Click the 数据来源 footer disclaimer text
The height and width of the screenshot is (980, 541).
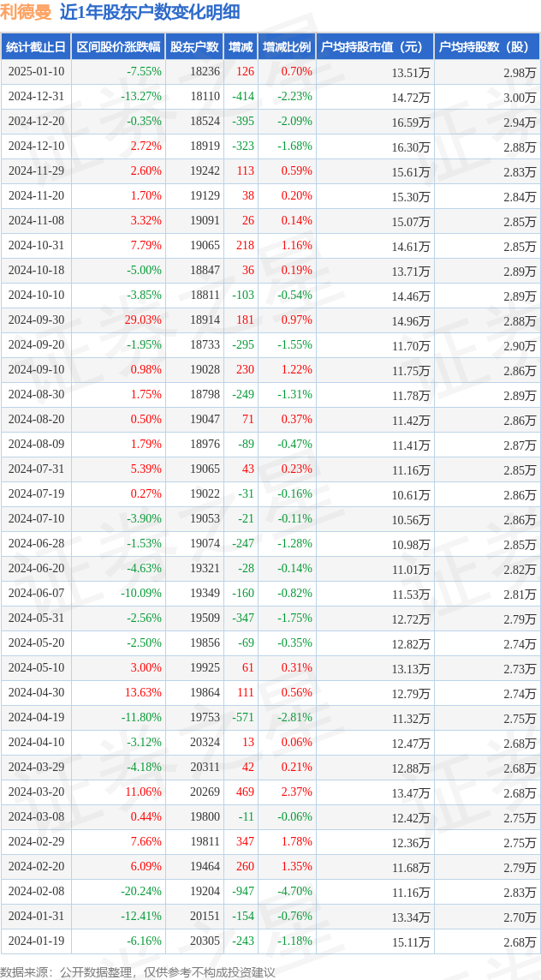tap(138, 972)
